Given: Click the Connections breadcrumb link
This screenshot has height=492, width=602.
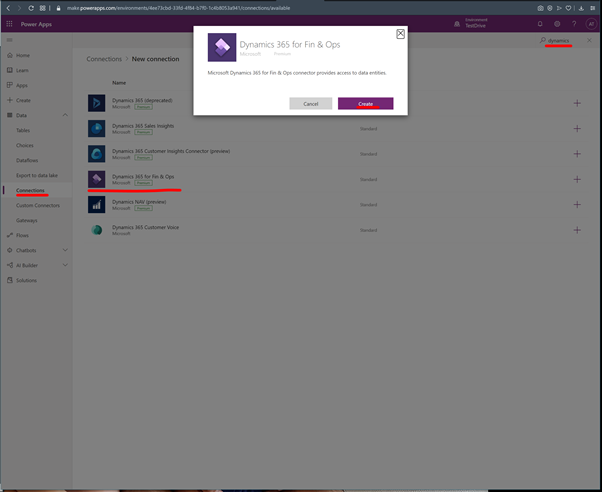Looking at the screenshot, I should [104, 59].
